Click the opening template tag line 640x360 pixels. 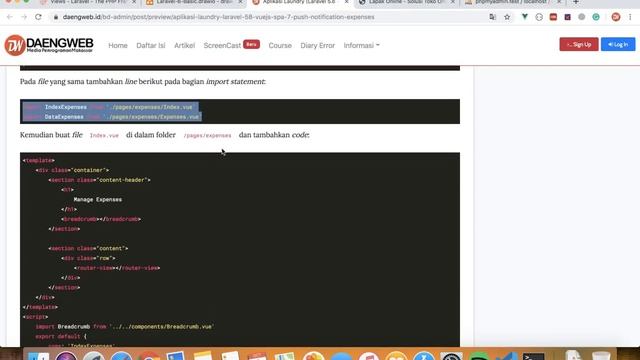click(39, 160)
